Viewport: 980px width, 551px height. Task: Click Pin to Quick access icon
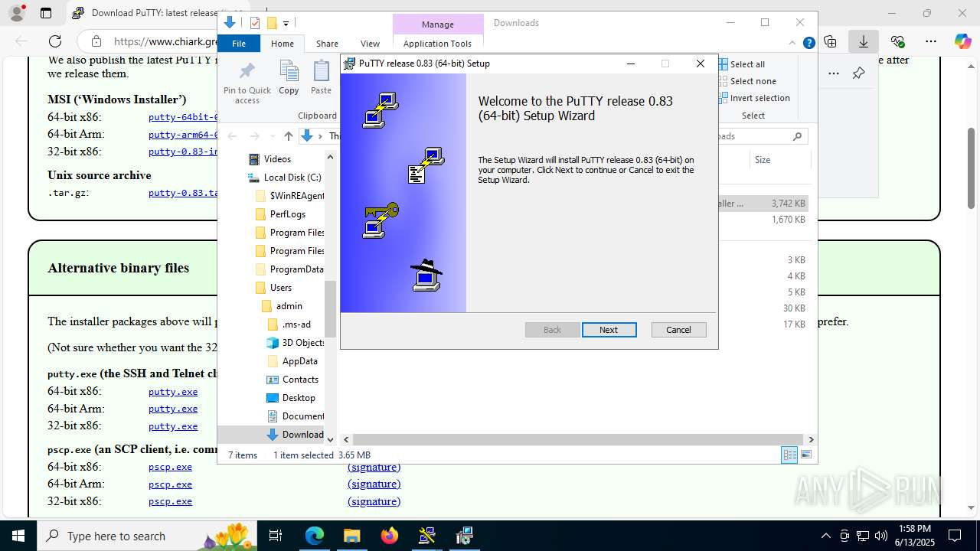coord(247,83)
